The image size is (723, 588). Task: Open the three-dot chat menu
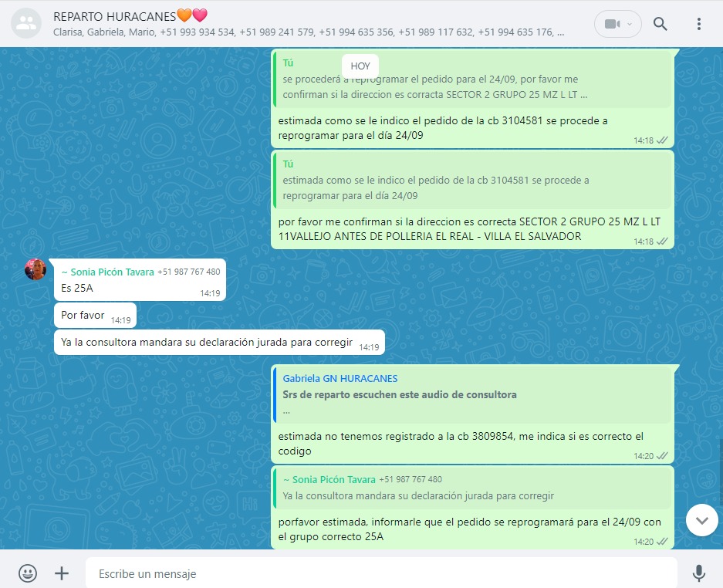point(699,24)
